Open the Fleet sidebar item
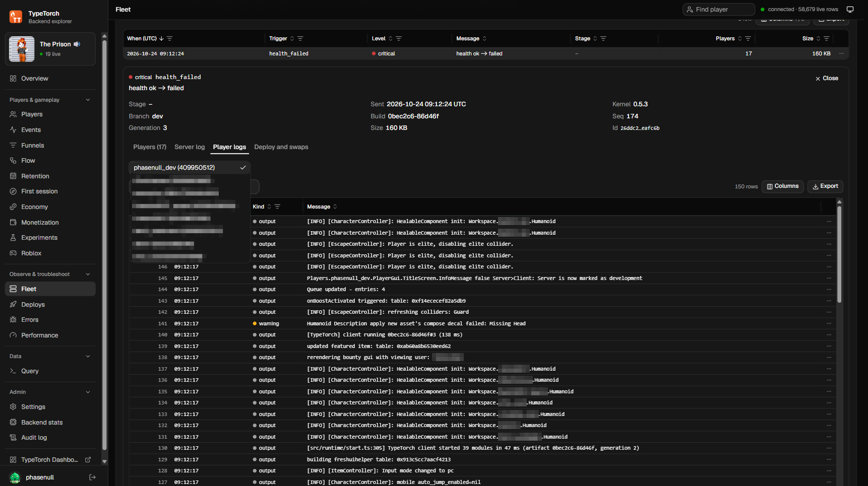The image size is (868, 486). coord(50,289)
